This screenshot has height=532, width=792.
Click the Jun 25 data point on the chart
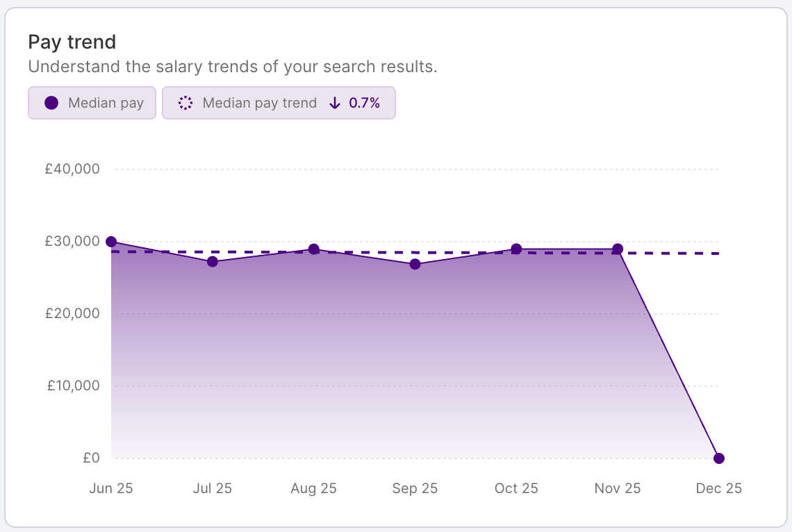[x=111, y=242]
